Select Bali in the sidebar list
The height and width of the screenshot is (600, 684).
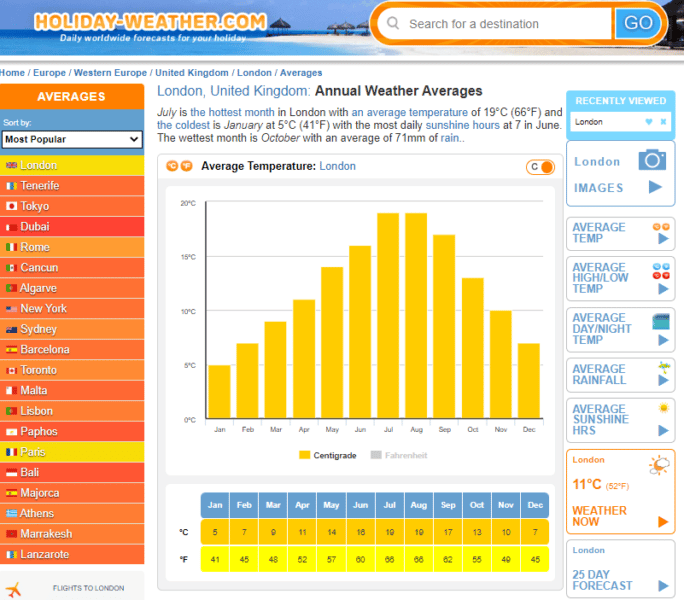pos(72,473)
